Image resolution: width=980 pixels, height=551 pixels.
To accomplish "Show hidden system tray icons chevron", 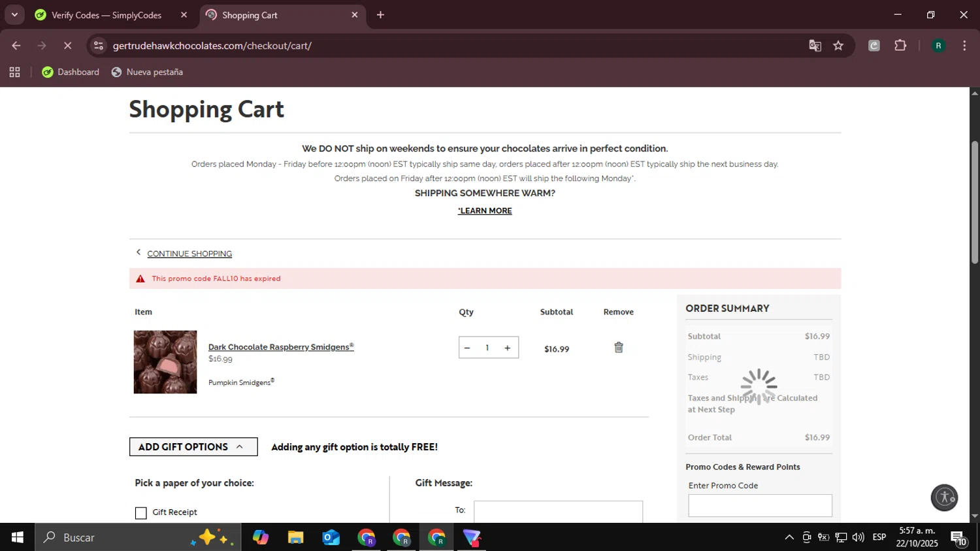I will pyautogui.click(x=789, y=537).
